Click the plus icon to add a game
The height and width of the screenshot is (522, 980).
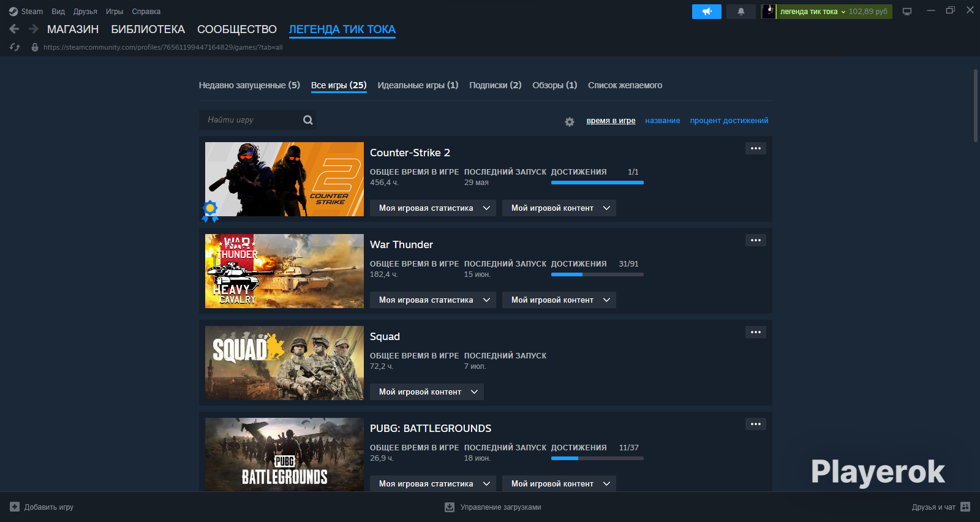tap(15, 507)
